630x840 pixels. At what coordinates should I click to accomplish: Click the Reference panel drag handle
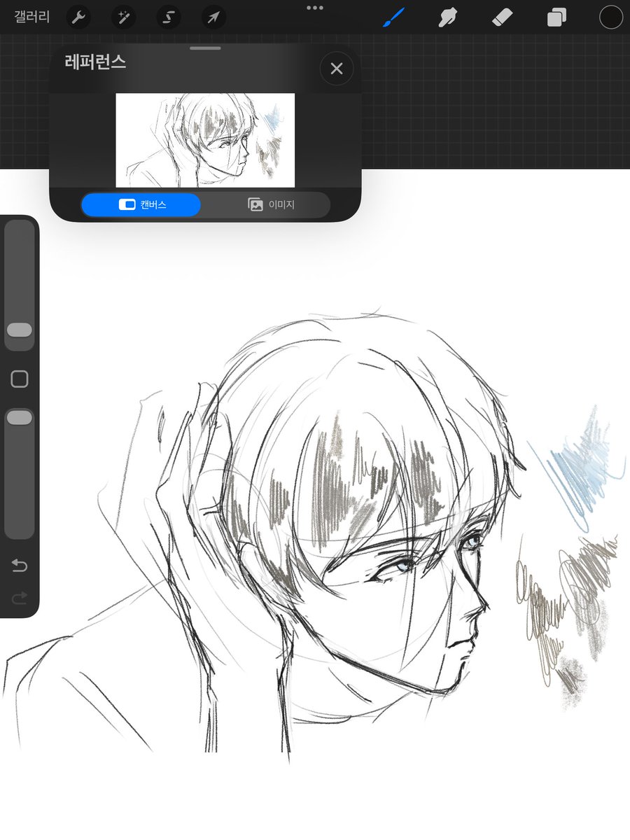(x=205, y=48)
